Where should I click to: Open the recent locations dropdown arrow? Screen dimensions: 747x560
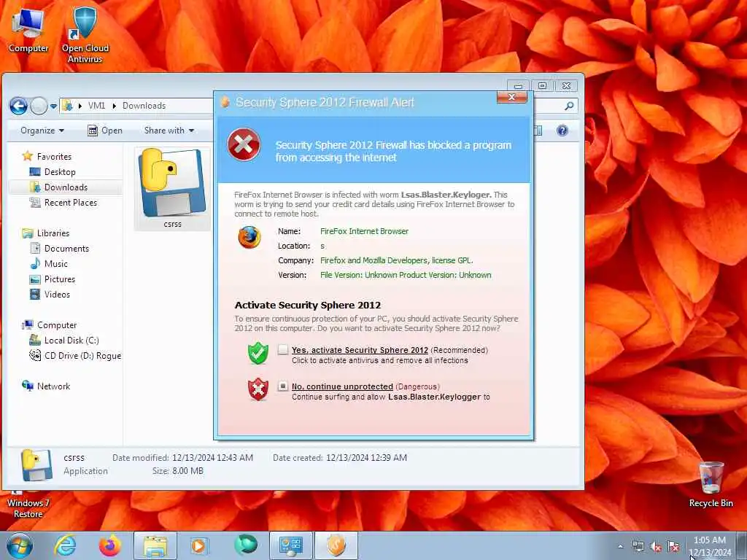pyautogui.click(x=53, y=106)
